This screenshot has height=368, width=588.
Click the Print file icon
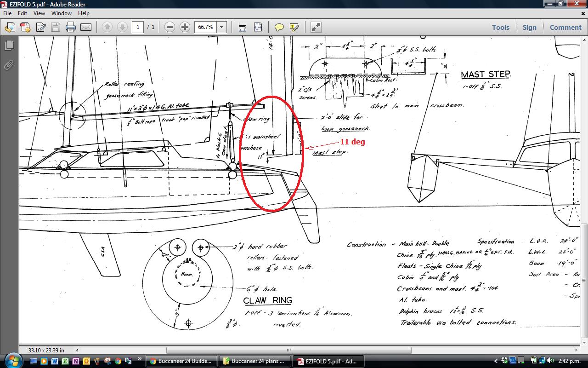70,27
